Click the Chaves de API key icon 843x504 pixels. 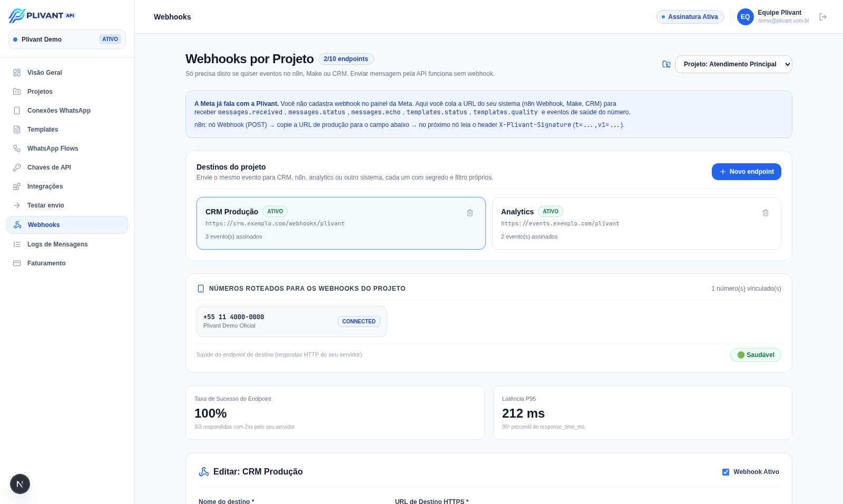(x=17, y=167)
